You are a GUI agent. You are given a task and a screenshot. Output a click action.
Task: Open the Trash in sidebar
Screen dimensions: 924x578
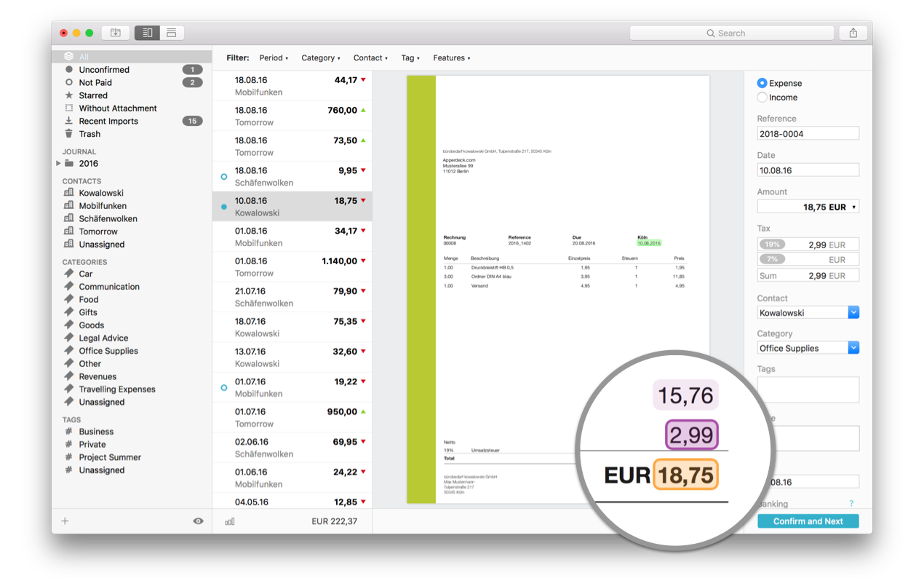89,134
